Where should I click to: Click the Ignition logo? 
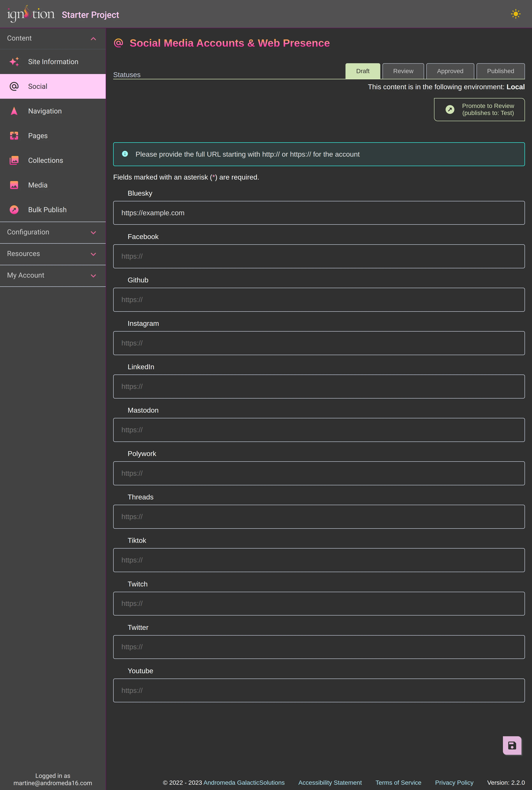31,14
